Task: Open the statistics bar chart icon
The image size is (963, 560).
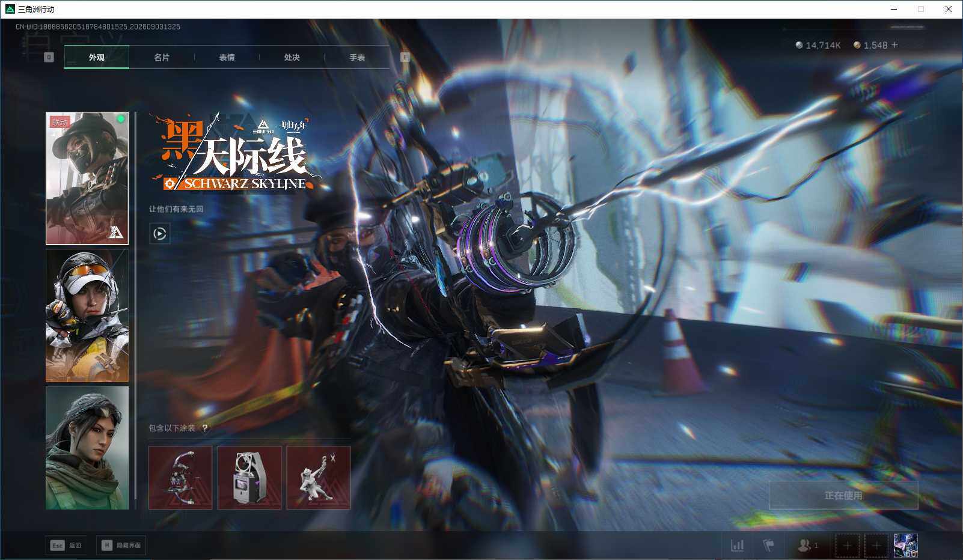Action: tap(737, 545)
